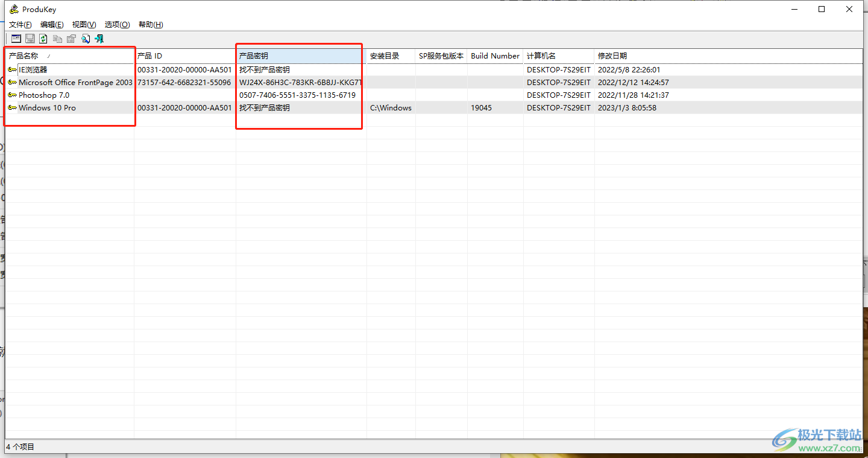Open the Select Source toolbar icon
The image size is (868, 458).
(16, 39)
